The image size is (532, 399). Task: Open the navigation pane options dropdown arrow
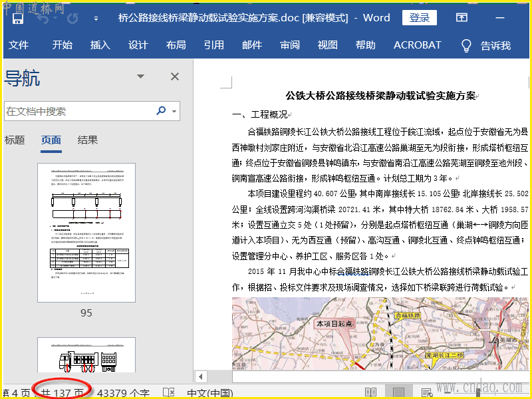[141, 76]
